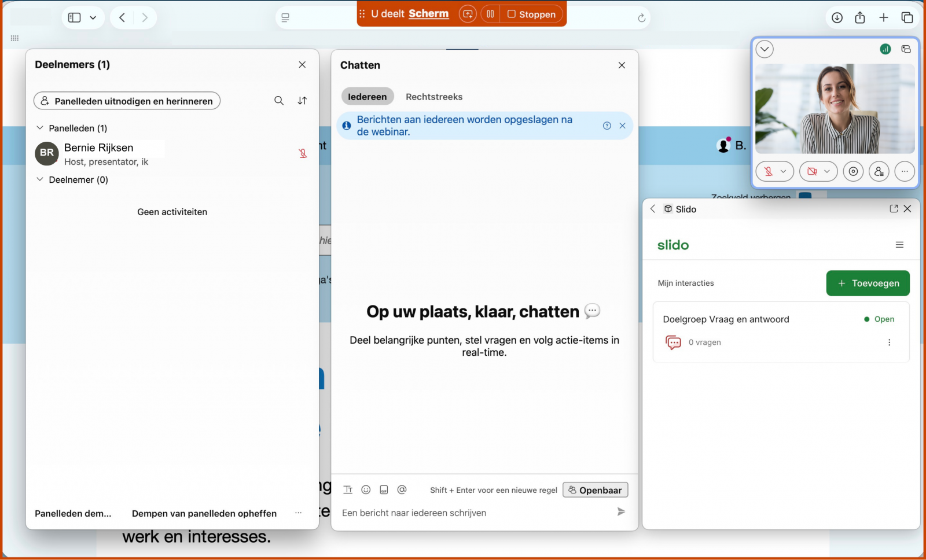Click the @ mention icon in chat
The image size is (926, 560).
402,490
